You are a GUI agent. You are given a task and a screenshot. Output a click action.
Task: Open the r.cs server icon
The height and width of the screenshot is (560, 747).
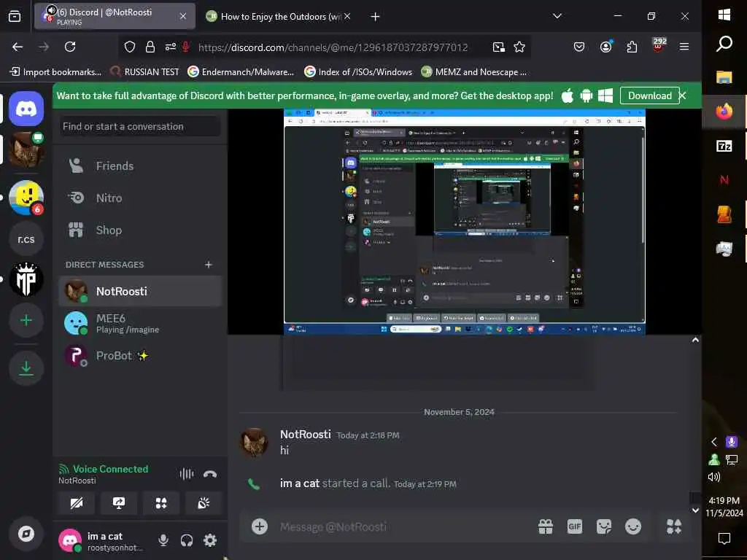[26, 238]
